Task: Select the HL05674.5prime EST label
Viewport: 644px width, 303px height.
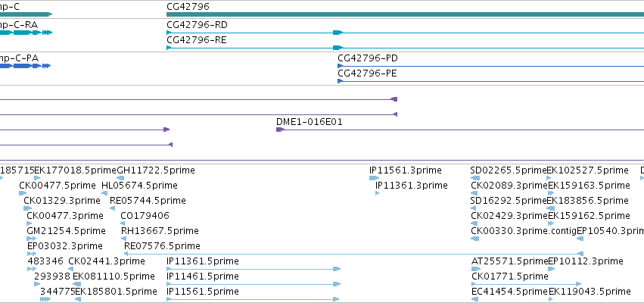Action: coord(139,186)
